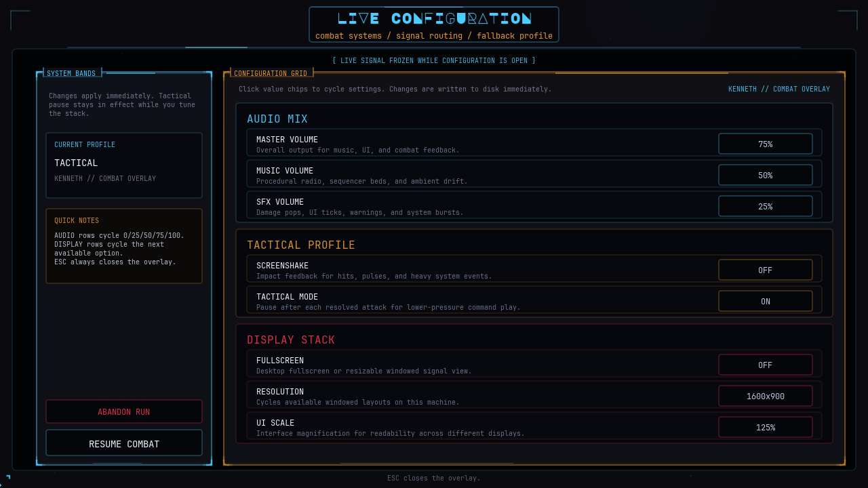The image size is (868, 488).
Task: Select the System Bands panel label
Action: coord(71,73)
